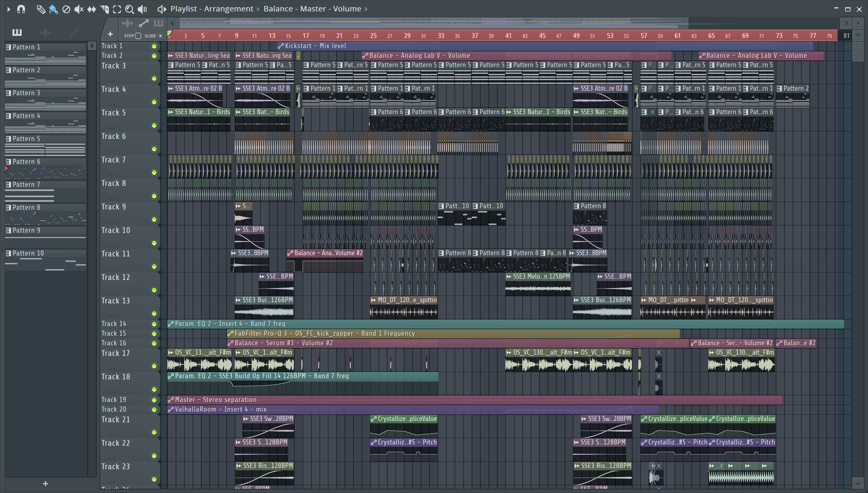868x493 pixels.
Task: Select the Slip tool
Action: [91, 9]
